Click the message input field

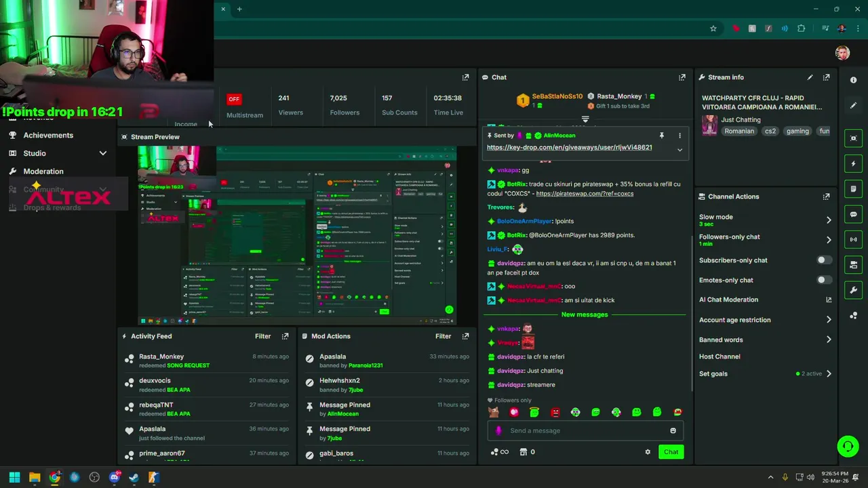coord(584,430)
